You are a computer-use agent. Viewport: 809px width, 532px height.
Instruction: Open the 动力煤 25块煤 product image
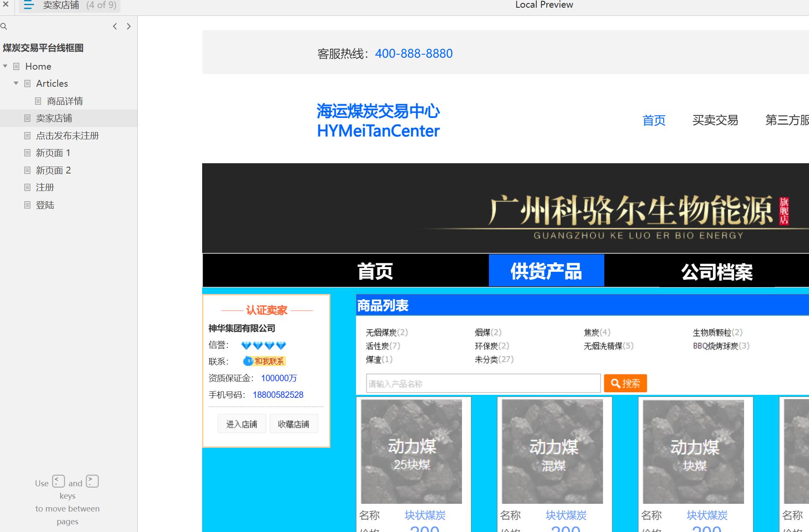[412, 452]
